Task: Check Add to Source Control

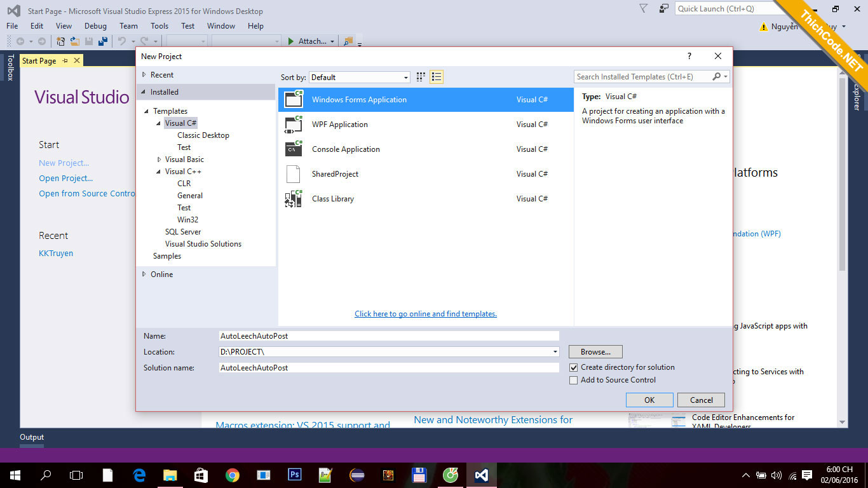Action: (x=574, y=380)
